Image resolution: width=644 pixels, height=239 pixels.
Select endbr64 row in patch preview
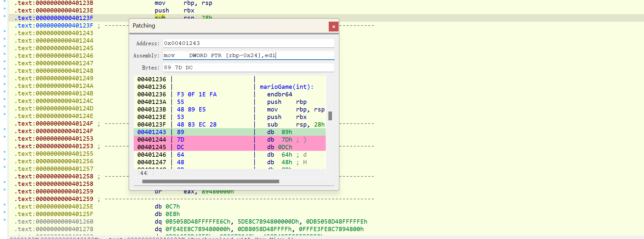[x=279, y=94]
